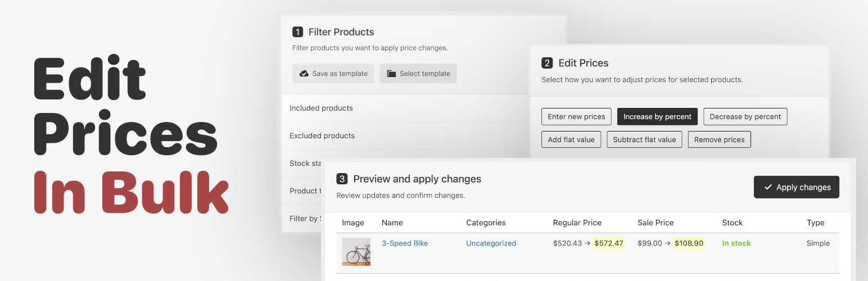Choose Increase by percent mode
The width and height of the screenshot is (868, 281).
[657, 117]
